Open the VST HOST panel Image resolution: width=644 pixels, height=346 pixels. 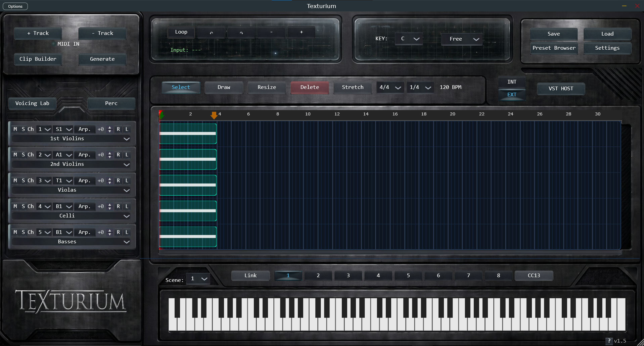point(561,89)
